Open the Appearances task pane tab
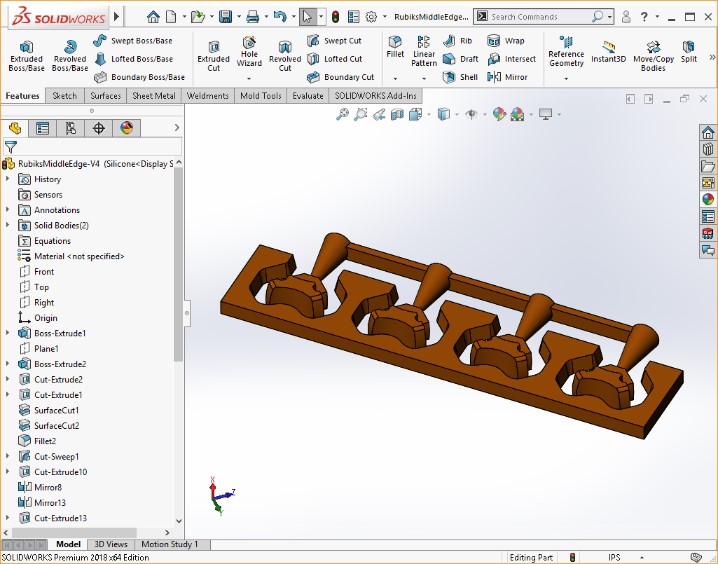The image size is (718, 564). click(x=708, y=200)
